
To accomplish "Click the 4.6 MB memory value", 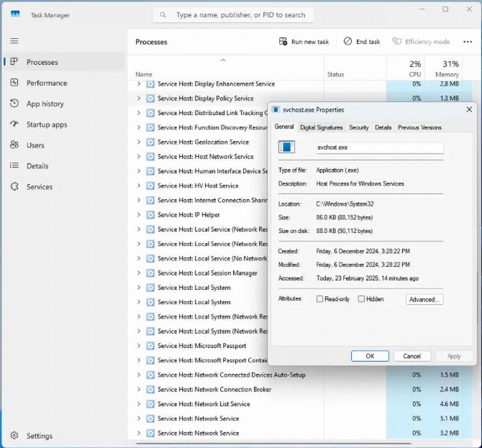I will pos(449,404).
